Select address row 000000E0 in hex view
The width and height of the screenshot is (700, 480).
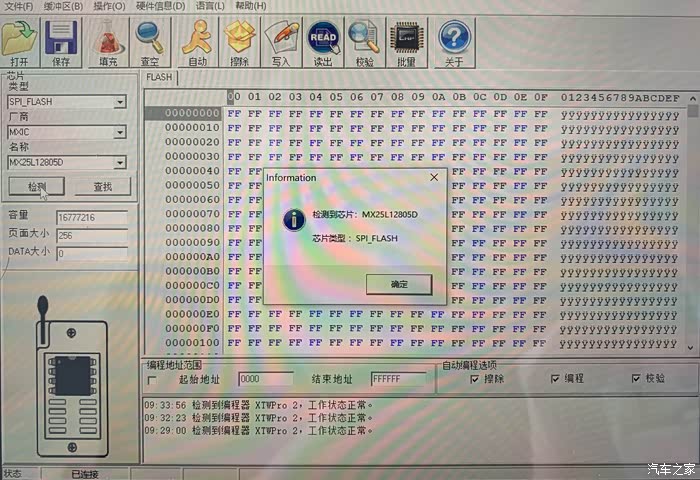(x=192, y=314)
